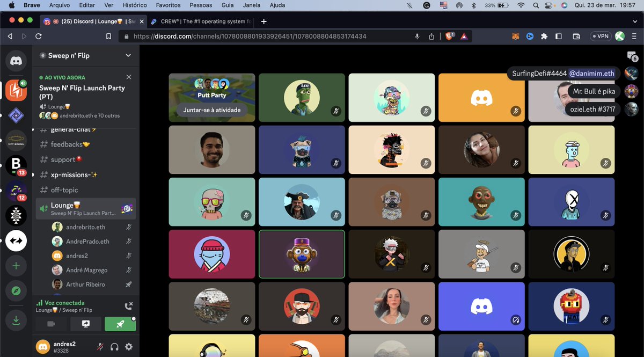Open the Sweep n' Flip server icon
The image size is (644, 357).
click(x=16, y=90)
